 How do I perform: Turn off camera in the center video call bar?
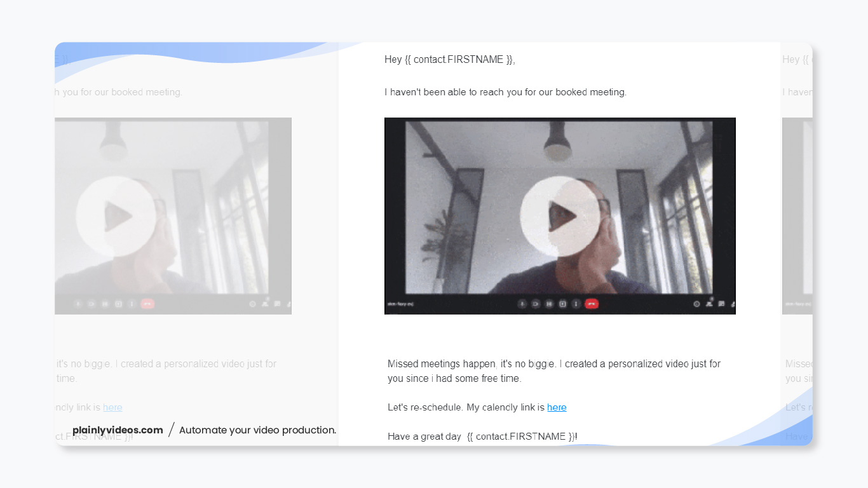[x=536, y=304]
